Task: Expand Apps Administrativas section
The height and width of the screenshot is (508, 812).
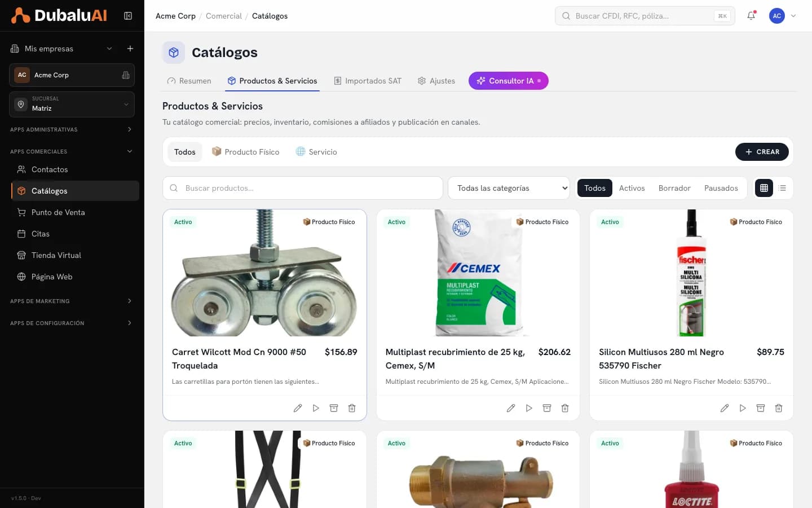Action: (72, 129)
